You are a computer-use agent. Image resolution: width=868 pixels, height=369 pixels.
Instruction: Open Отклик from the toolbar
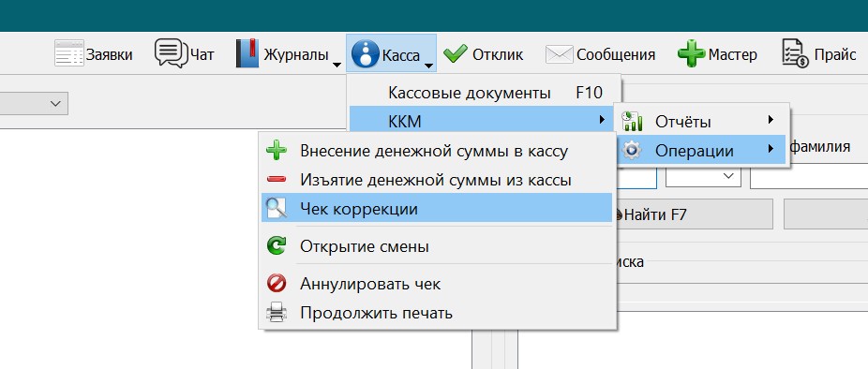pyautogui.click(x=484, y=53)
